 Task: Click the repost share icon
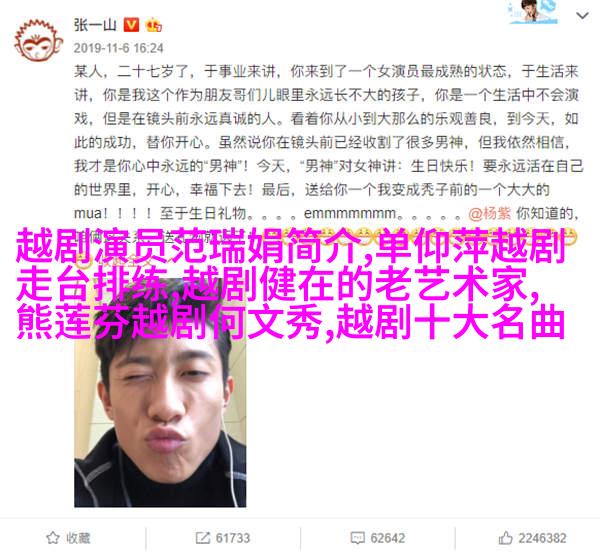coord(202,538)
